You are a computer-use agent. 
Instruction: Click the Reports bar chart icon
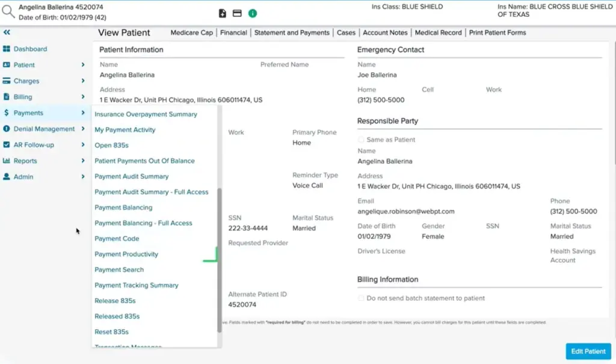point(6,161)
